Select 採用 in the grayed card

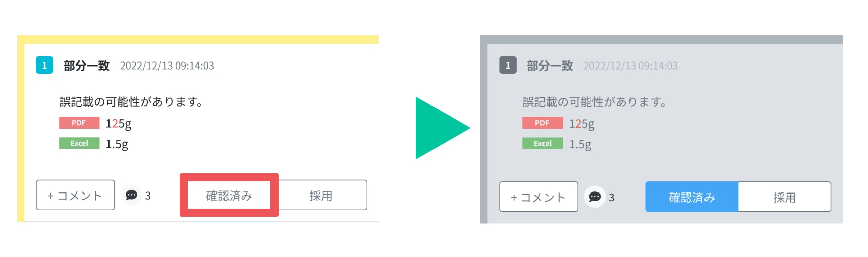[x=784, y=197]
